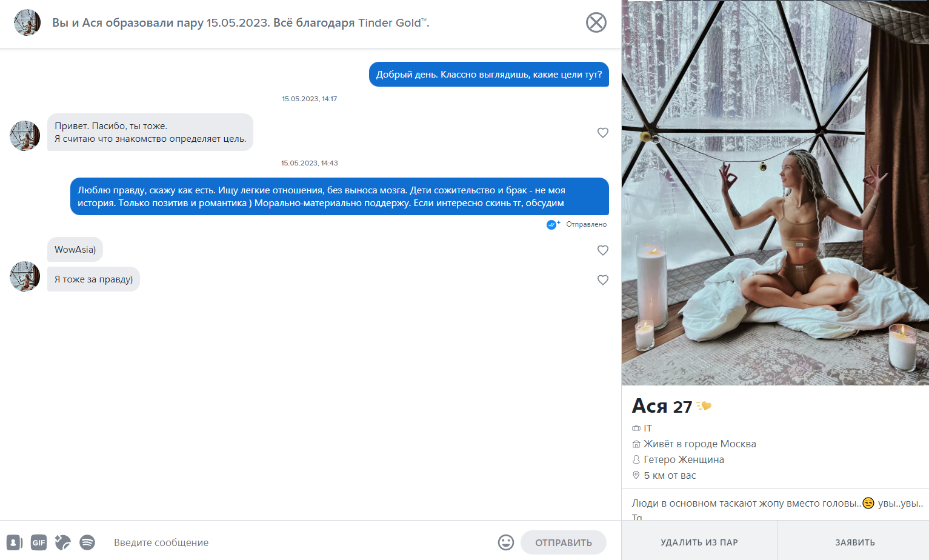The image size is (929, 560).
Task: Close the chat with the X icon
Action: (596, 22)
